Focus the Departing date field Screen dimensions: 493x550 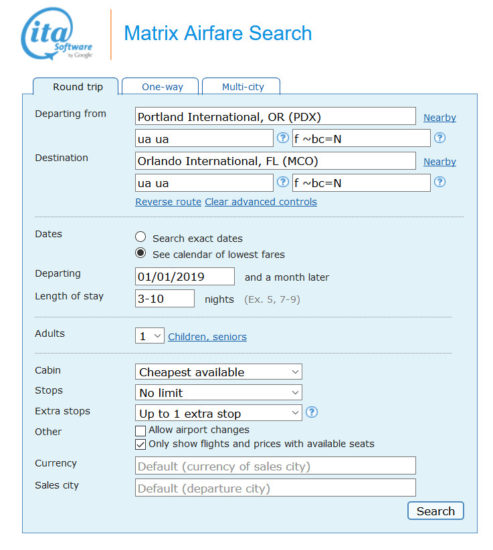pyautogui.click(x=185, y=276)
